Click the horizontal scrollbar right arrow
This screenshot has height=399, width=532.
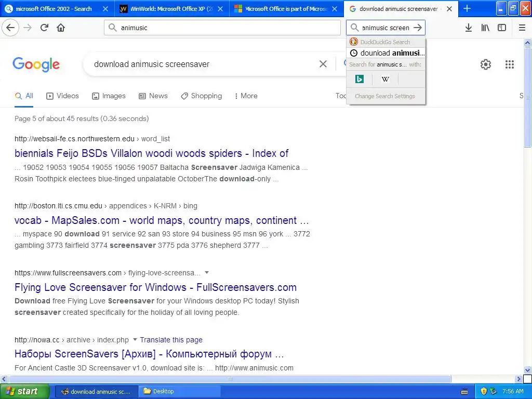[x=518, y=379]
